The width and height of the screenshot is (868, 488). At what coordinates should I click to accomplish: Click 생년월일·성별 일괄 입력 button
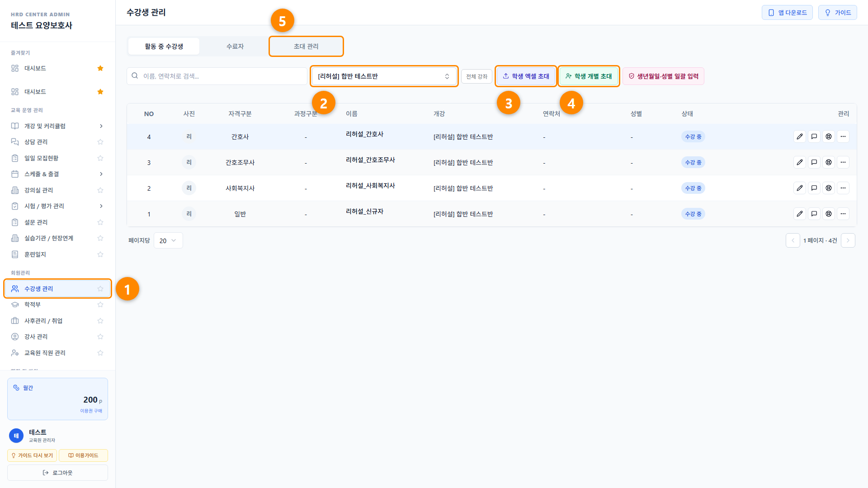663,76
